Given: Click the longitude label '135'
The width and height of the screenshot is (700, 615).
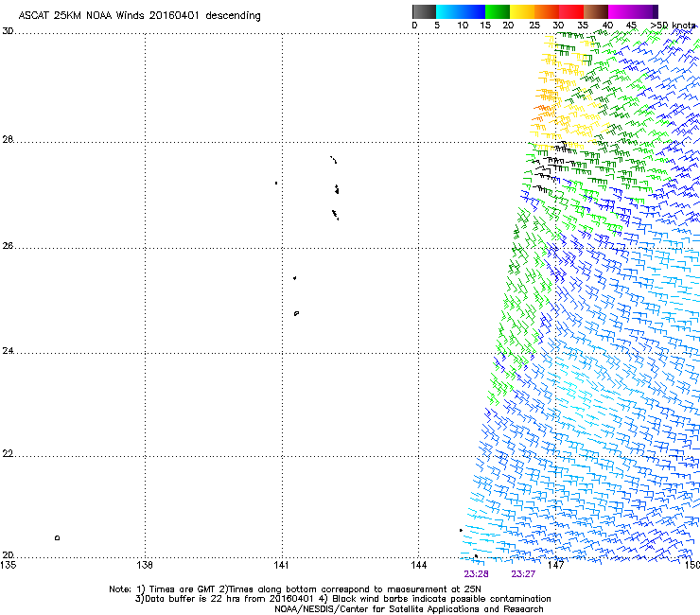Looking at the screenshot, I should coord(9,565).
